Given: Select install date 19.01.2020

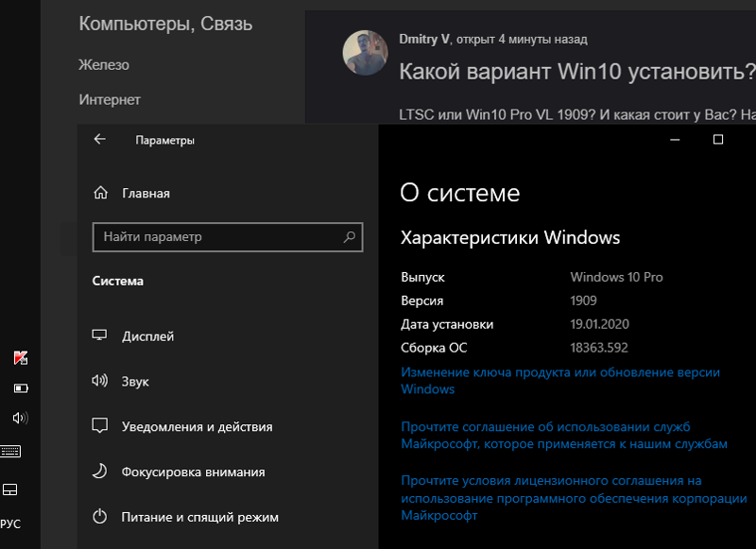Looking at the screenshot, I should [600, 324].
